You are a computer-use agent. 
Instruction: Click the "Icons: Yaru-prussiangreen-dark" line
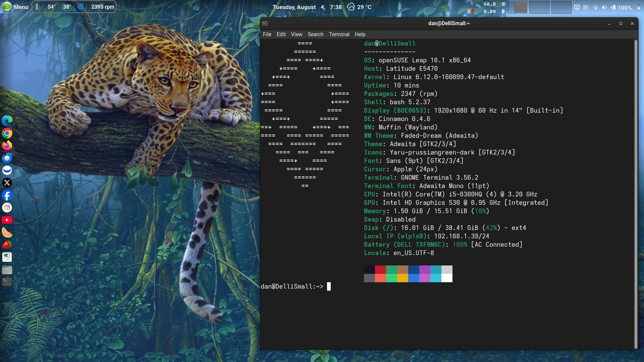[x=439, y=153]
